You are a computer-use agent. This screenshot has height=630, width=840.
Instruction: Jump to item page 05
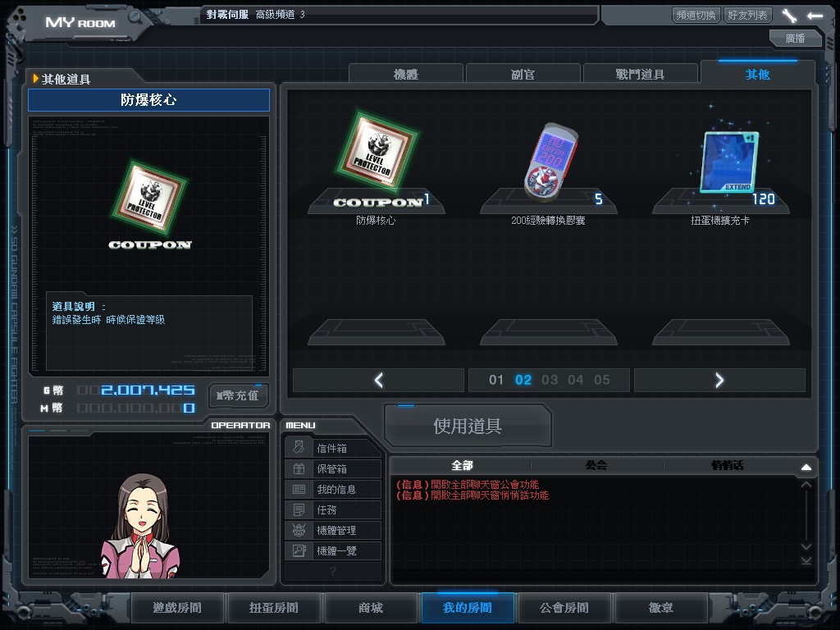click(x=601, y=380)
